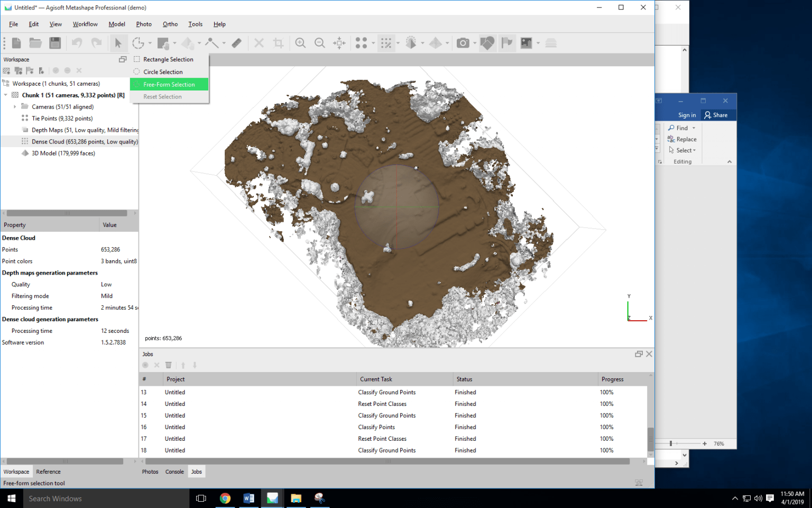Switch to the Reference panel
The image size is (812, 508).
48,471
